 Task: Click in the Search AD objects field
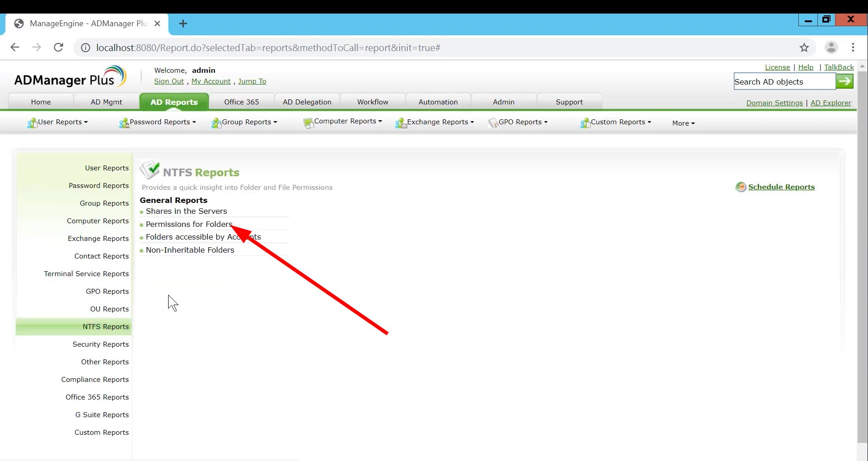pyautogui.click(x=784, y=81)
